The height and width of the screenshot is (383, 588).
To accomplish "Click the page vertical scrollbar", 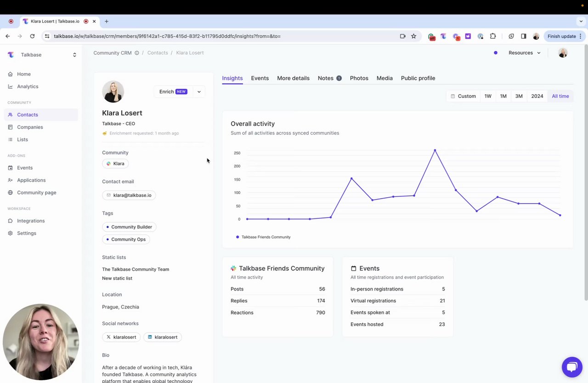I will tap(585, 173).
